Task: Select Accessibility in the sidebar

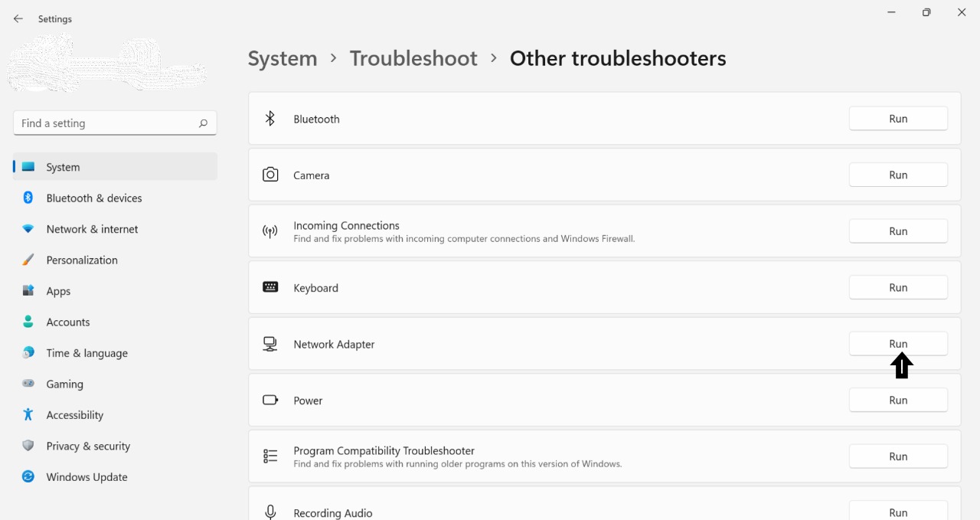Action: [74, 415]
